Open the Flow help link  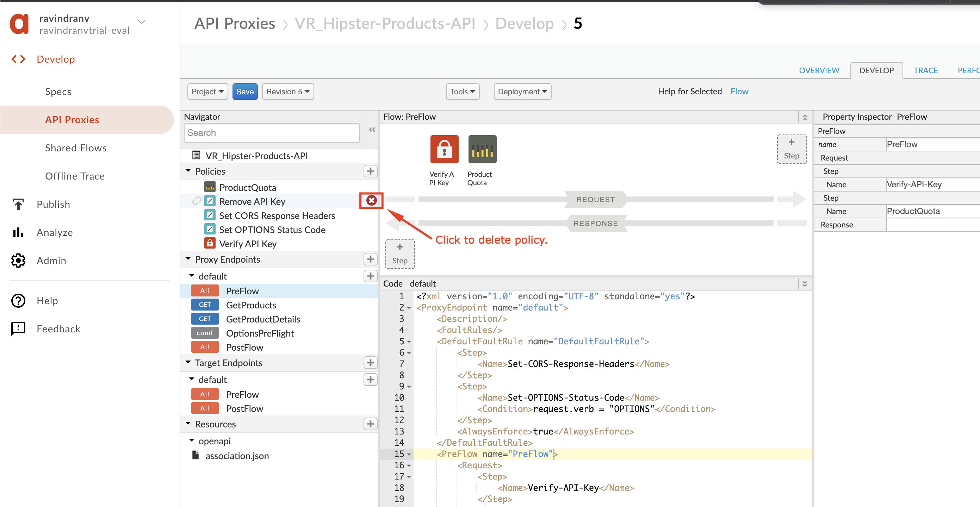pos(739,92)
